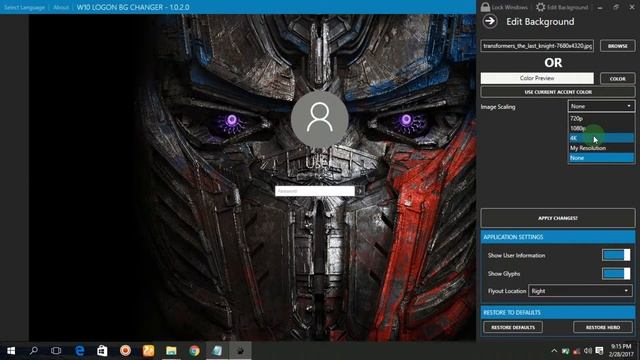Open File Explorer from the taskbar
This screenshot has height=360, width=640.
click(x=171, y=351)
